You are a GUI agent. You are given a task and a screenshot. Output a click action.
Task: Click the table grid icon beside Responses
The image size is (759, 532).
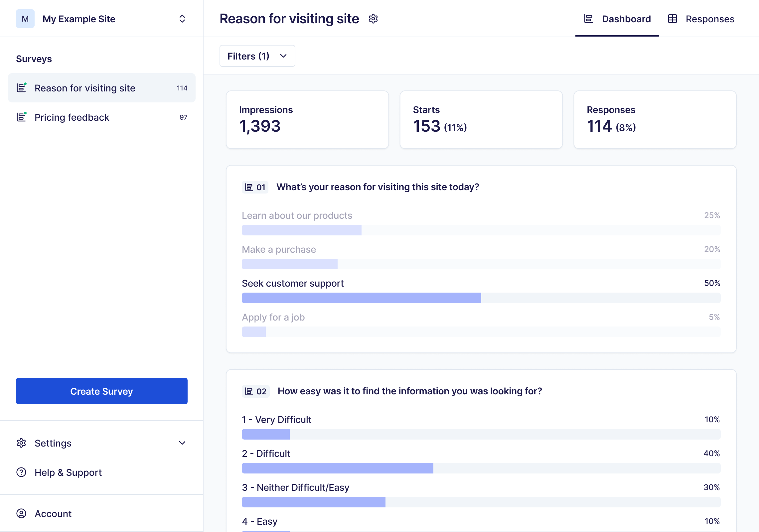coord(673,19)
